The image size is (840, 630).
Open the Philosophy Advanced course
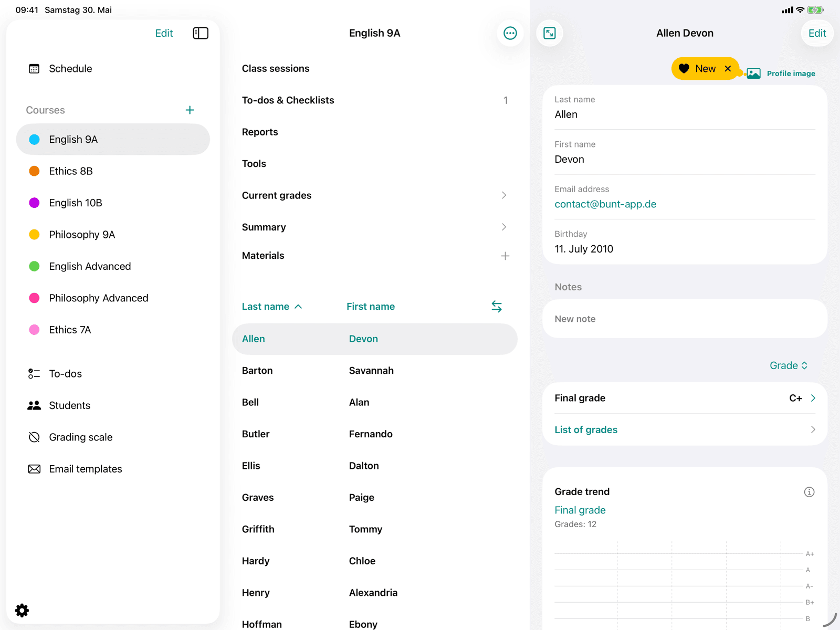coord(113,298)
